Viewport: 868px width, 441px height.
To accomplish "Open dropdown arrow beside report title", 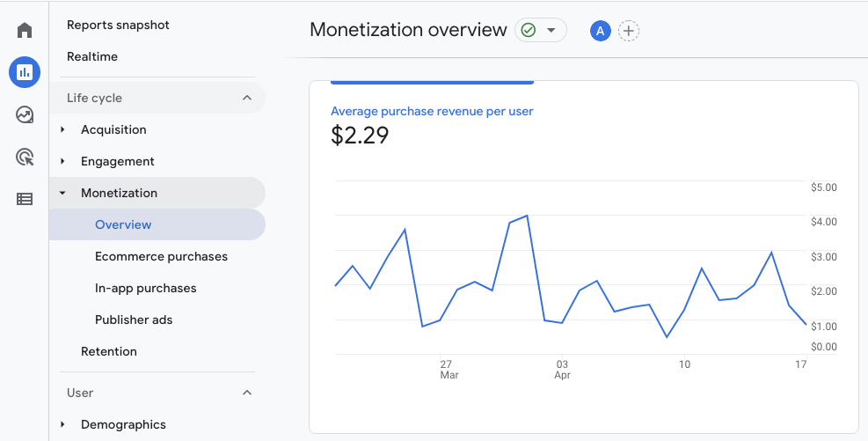I will pos(551,30).
